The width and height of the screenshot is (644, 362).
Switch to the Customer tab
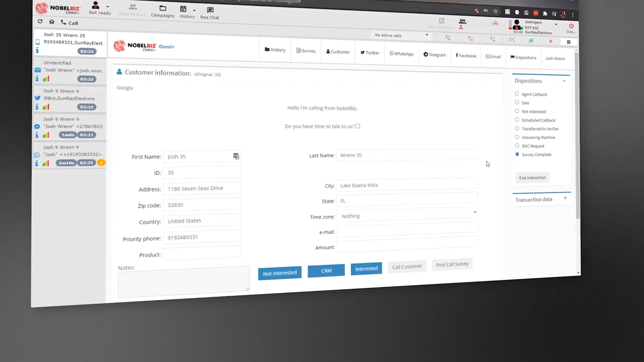[338, 52]
